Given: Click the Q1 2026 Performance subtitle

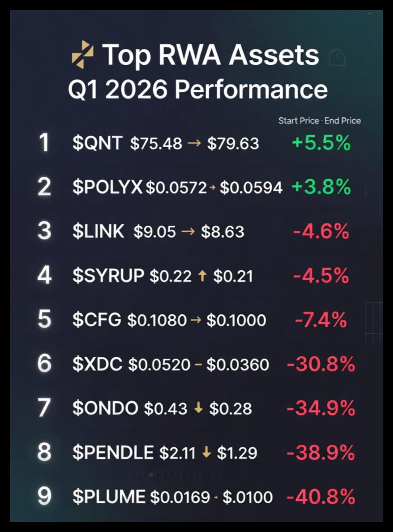Looking at the screenshot, I should click(x=198, y=90).
